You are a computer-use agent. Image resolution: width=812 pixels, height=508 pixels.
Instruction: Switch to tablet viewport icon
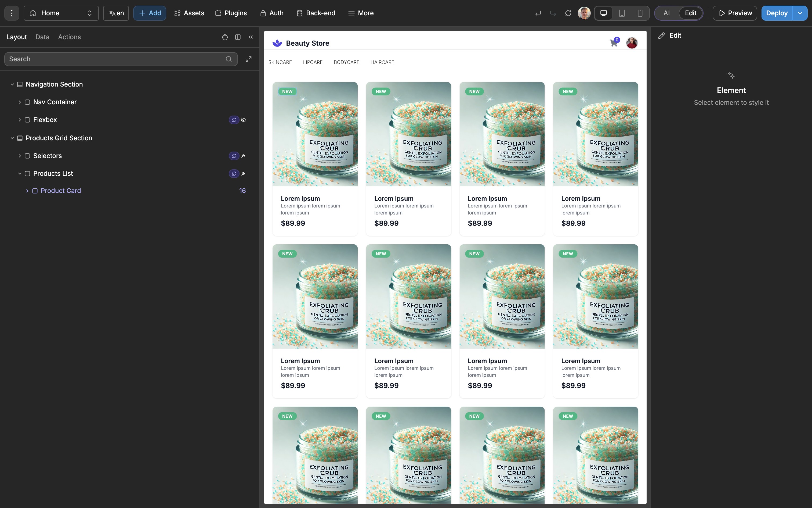(x=622, y=13)
